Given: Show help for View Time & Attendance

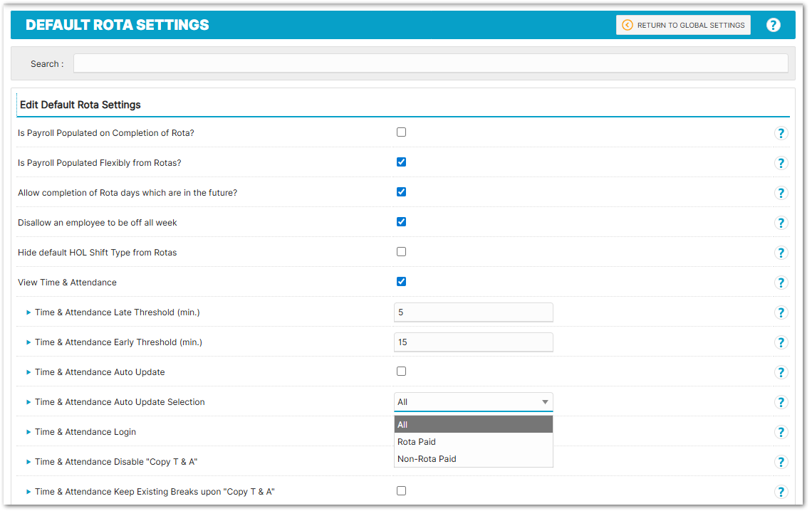Looking at the screenshot, I should [x=781, y=283].
